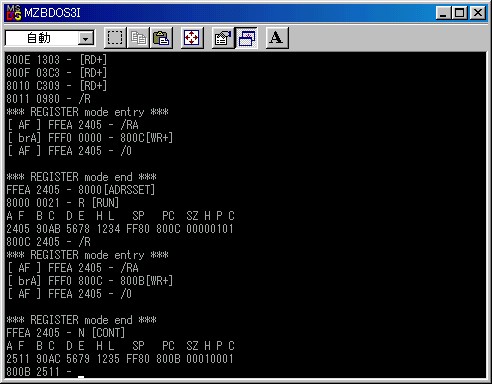Screen dimensions: 492x384
Task: Click the command prompt cursor line
Action: tap(45, 372)
